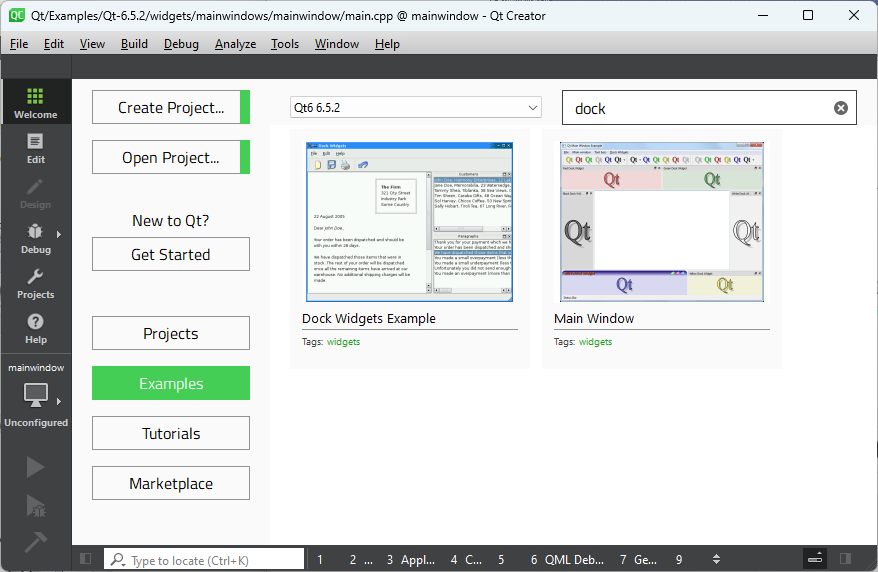Open output pane 6 QML Deb...
The image size is (878, 572).
coord(567,559)
